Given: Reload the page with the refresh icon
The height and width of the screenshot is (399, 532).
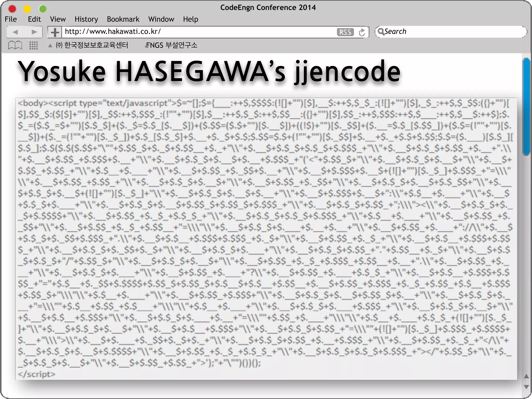Looking at the screenshot, I should [362, 32].
